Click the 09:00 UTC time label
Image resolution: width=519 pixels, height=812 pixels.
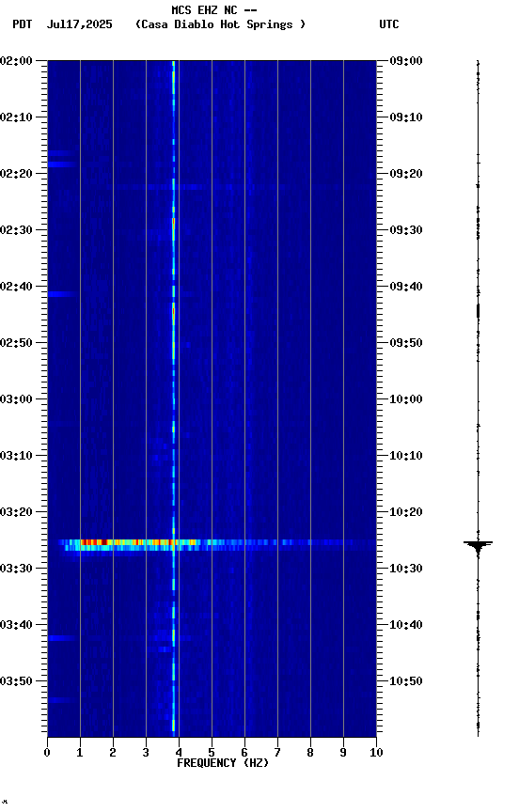[406, 61]
